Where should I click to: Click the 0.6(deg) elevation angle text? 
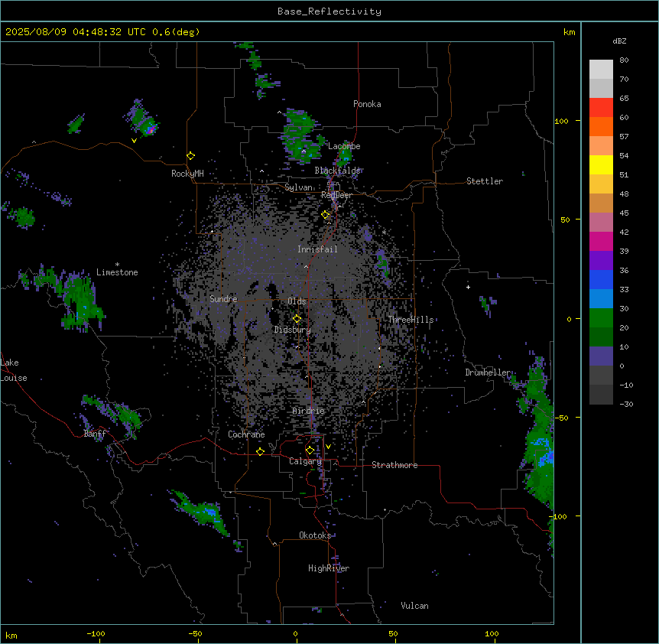[x=176, y=32]
